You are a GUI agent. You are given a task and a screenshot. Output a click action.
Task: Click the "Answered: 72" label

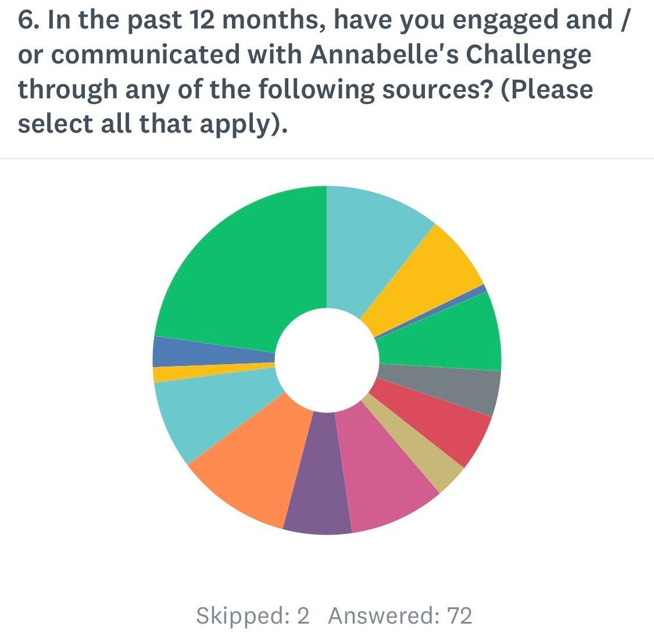tap(400, 615)
